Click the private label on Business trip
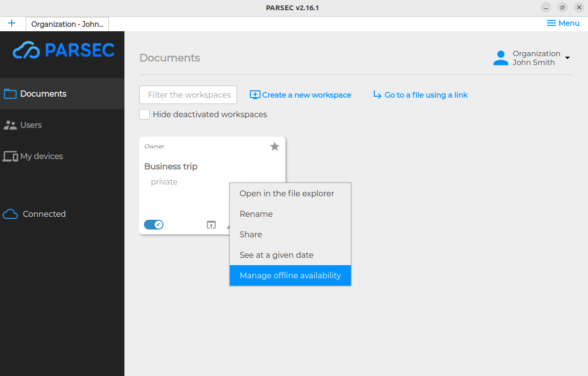Screen dimensions: 588x376 (164, 182)
